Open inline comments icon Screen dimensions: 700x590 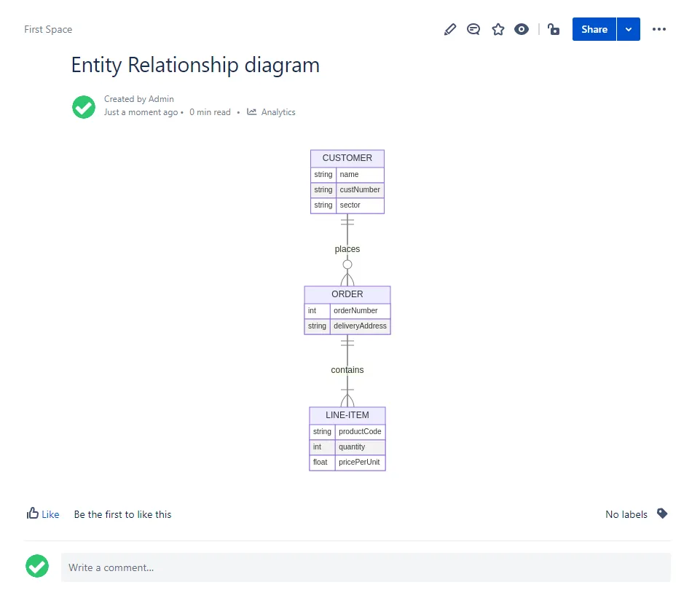click(473, 29)
